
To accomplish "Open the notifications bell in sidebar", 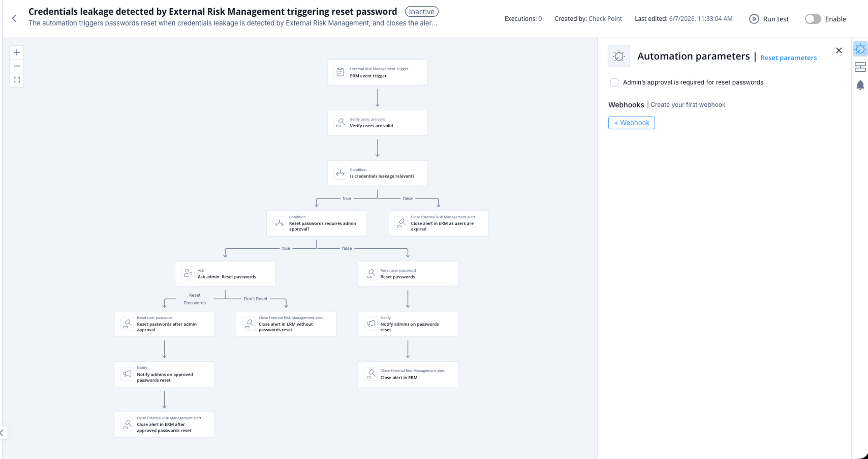I will pos(860,85).
